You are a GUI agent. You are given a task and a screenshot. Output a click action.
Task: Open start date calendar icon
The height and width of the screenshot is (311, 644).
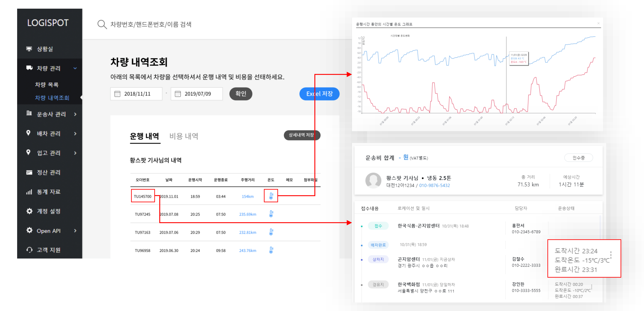pyautogui.click(x=117, y=94)
